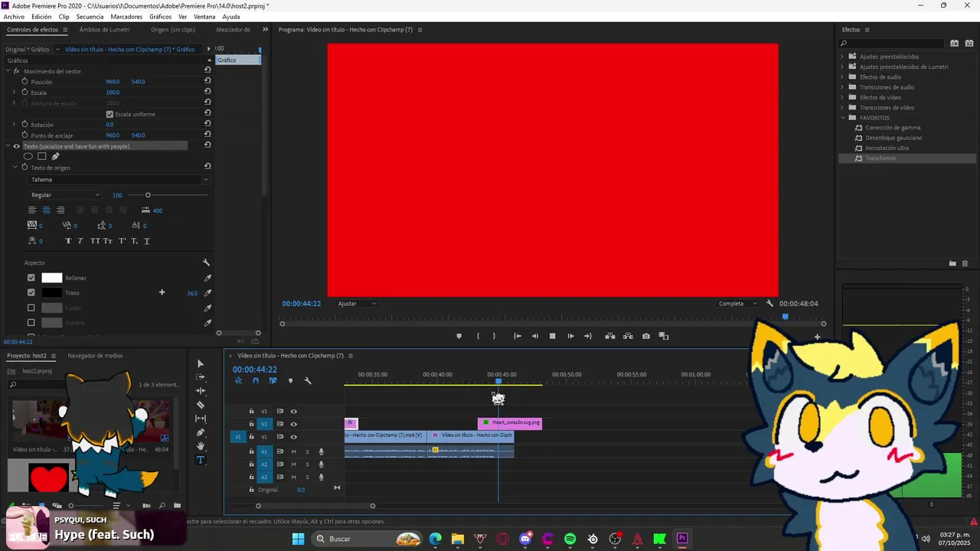
Task: Apply faux italic text style
Action: (x=82, y=241)
